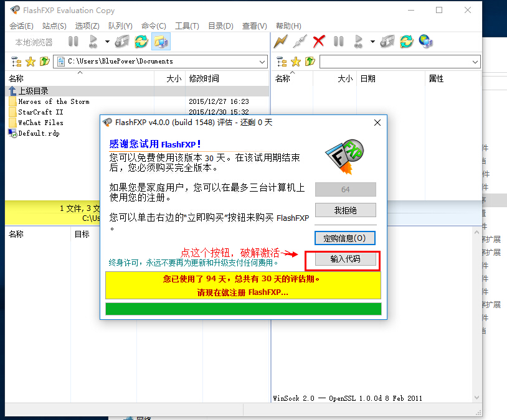Sort remote list by 大小 column
This screenshot has height=420, width=507.
[x=334, y=78]
